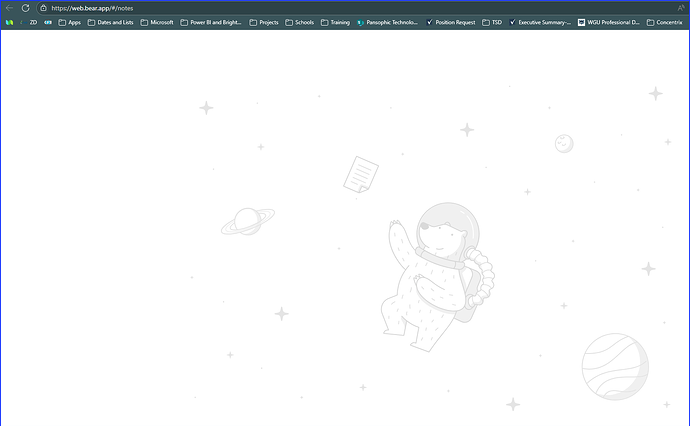Viewport: 690px width, 426px height.
Task: Open the Concentrix bookmarks folder
Action: click(x=664, y=22)
